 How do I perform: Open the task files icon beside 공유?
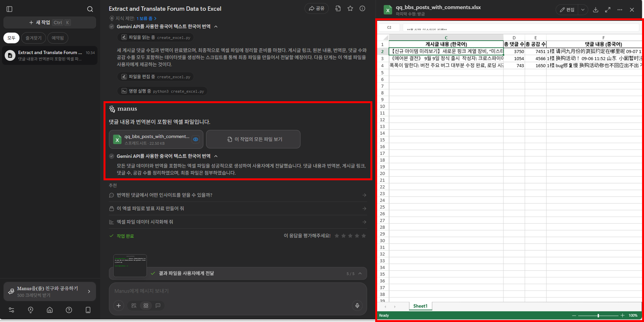pos(338,9)
